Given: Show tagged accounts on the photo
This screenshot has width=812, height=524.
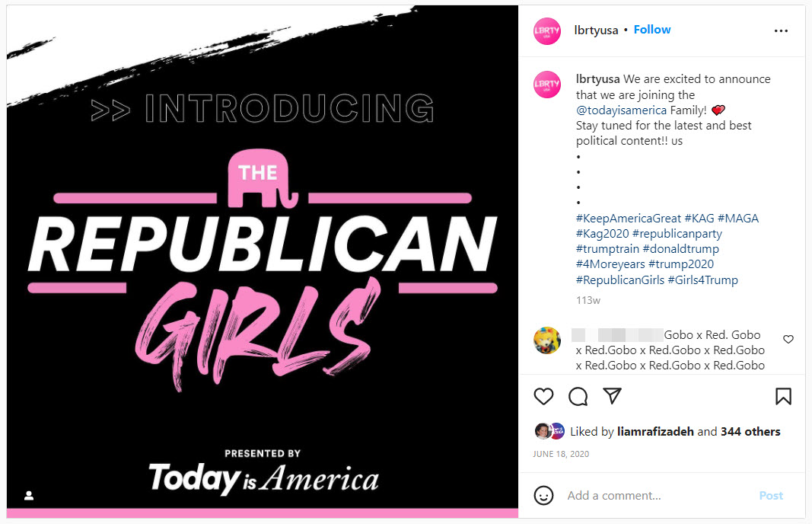Looking at the screenshot, I should pyautogui.click(x=29, y=496).
